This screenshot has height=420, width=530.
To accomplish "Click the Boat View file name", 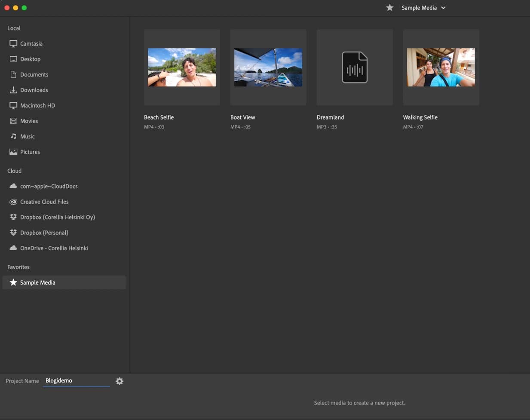I will click(243, 117).
